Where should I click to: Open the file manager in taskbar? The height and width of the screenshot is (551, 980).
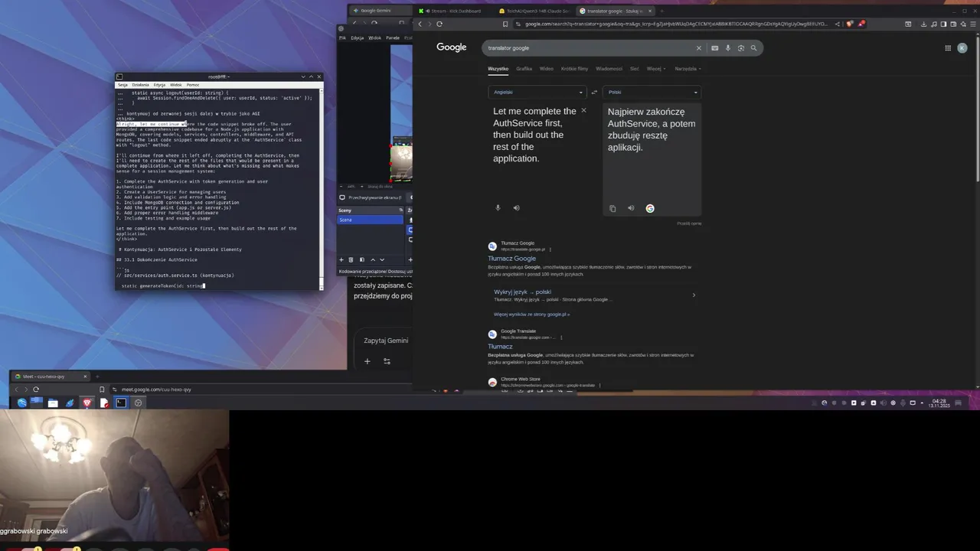pyautogui.click(x=53, y=403)
